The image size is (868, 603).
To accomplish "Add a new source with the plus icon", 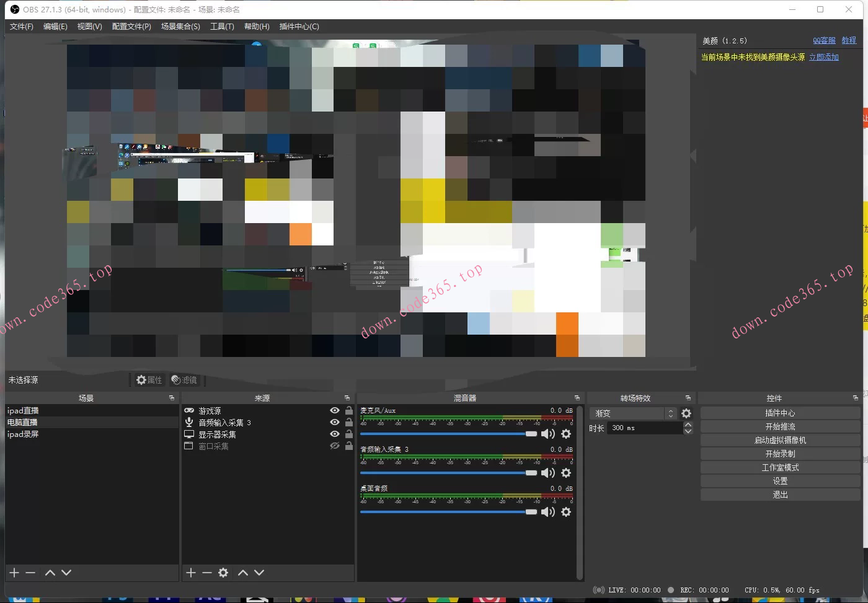I will tap(191, 573).
